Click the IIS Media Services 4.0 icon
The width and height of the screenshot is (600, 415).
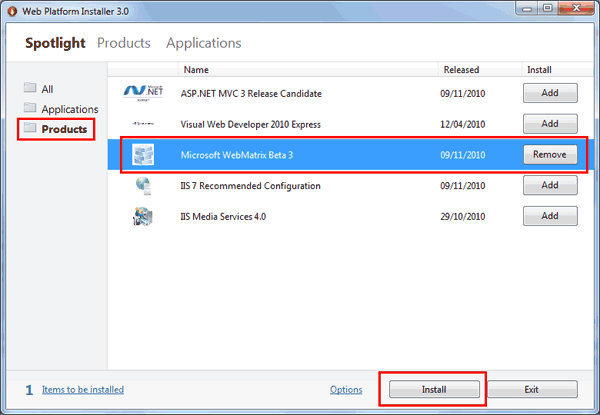click(x=143, y=216)
